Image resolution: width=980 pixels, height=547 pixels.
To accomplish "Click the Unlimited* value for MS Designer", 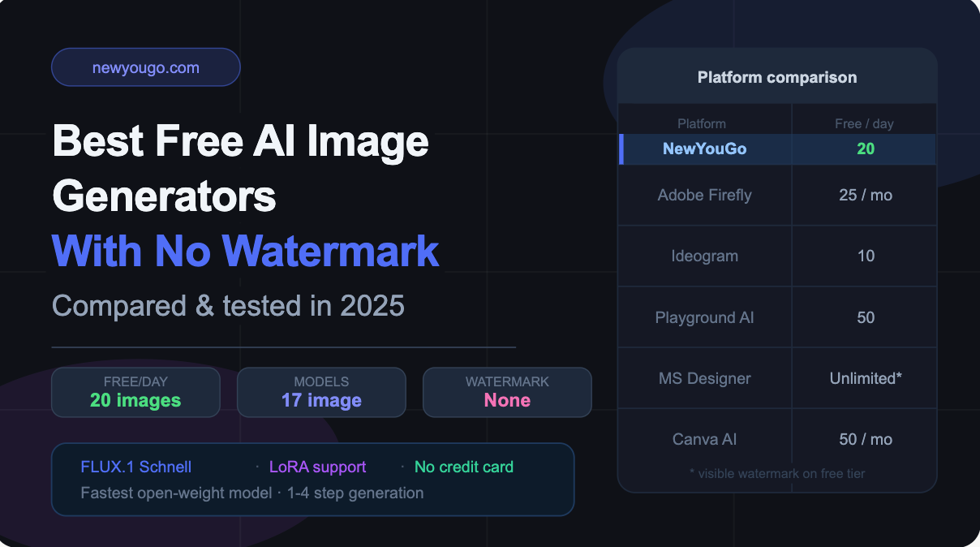I will tap(866, 378).
